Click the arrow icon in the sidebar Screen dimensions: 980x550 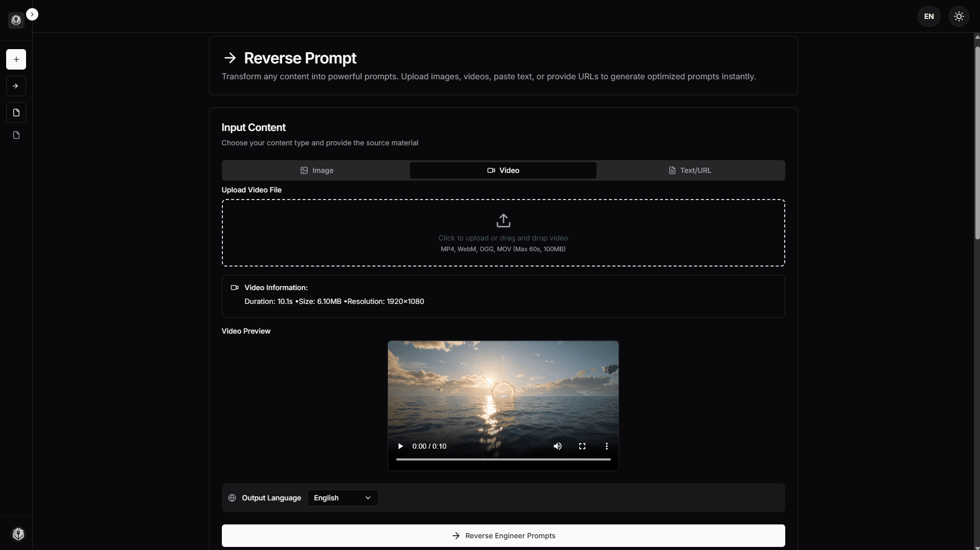coord(16,86)
